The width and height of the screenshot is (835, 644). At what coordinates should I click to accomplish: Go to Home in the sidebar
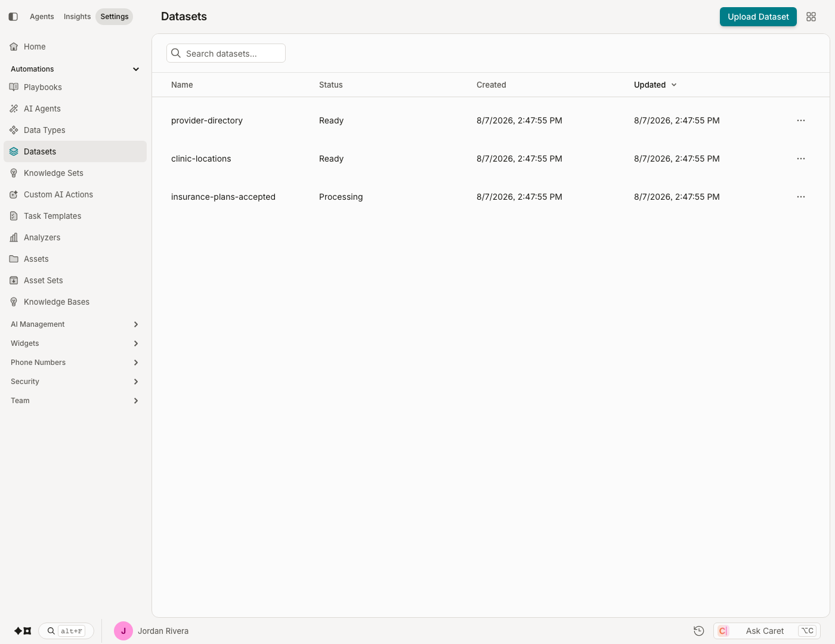pyautogui.click(x=75, y=47)
